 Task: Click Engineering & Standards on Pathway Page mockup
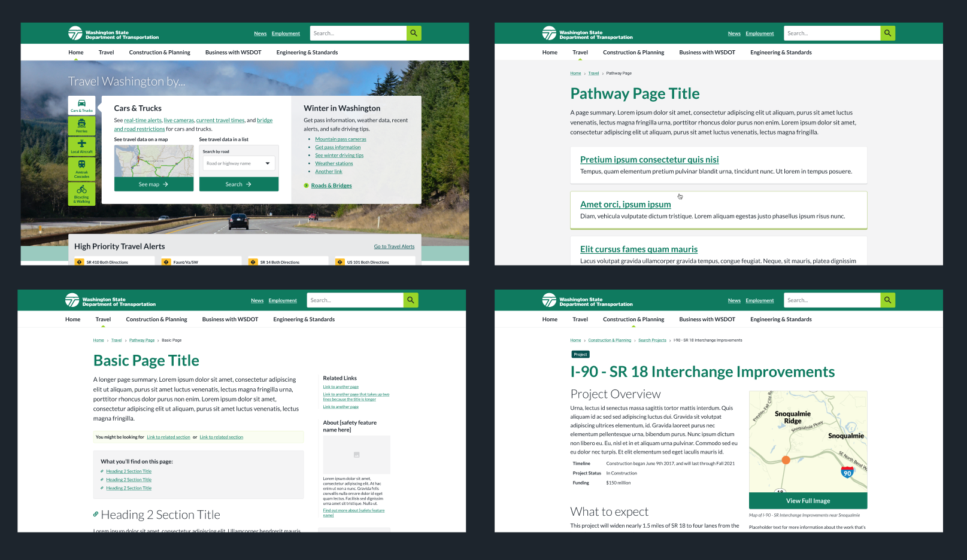coord(781,53)
